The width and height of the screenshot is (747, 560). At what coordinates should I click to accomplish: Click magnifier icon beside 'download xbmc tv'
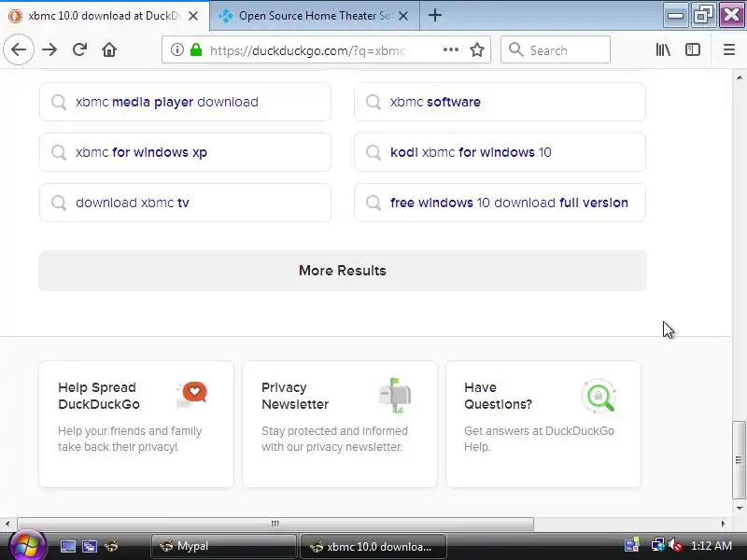click(x=59, y=203)
